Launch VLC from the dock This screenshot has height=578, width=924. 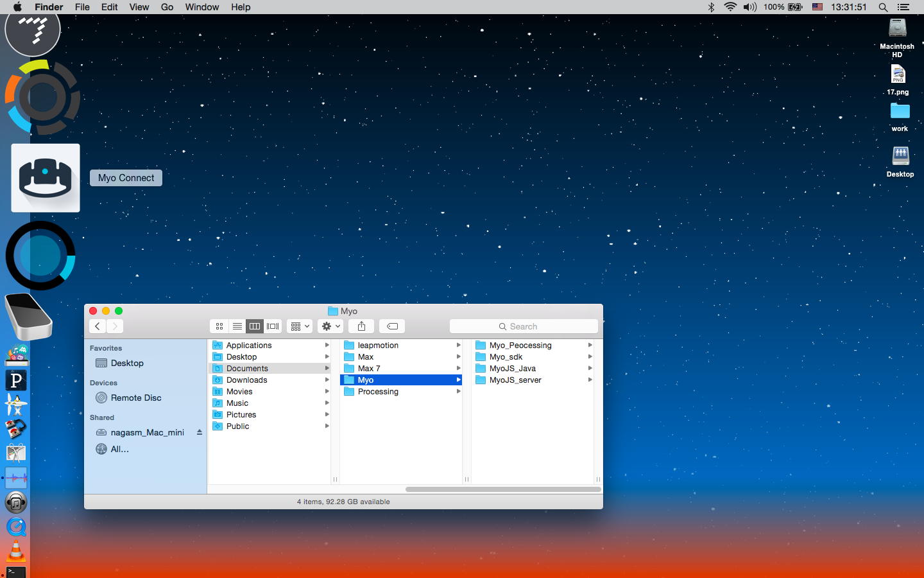tap(16, 551)
